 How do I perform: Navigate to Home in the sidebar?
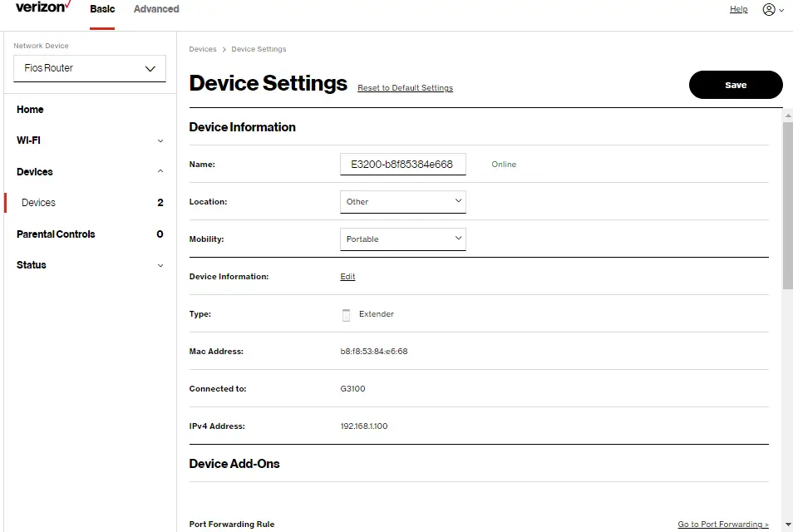pyautogui.click(x=30, y=109)
